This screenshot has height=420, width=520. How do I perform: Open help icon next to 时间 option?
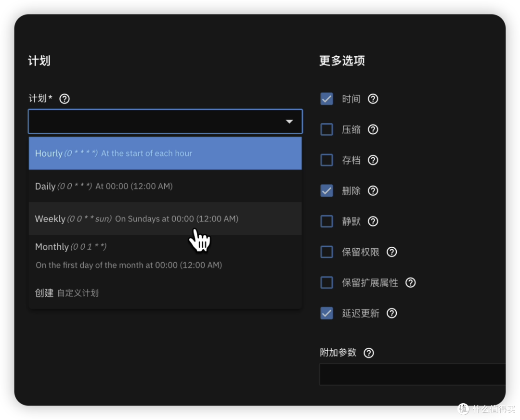click(373, 99)
